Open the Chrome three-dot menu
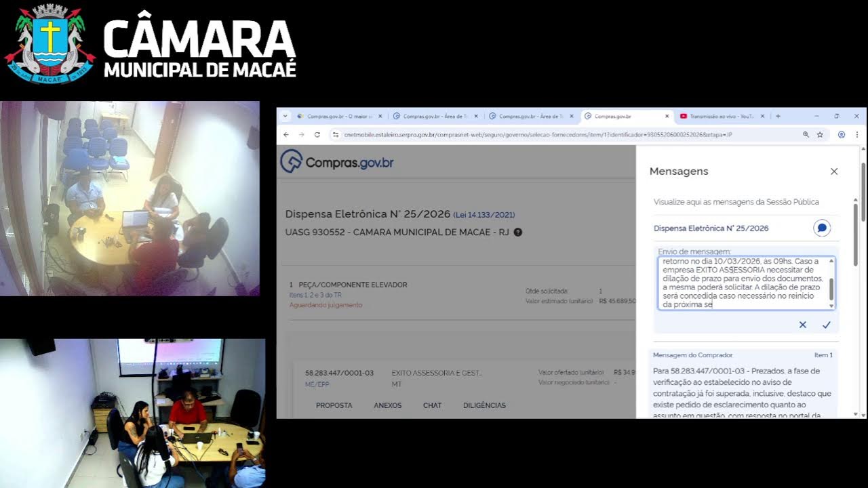This screenshot has height=488, width=868. (857, 135)
